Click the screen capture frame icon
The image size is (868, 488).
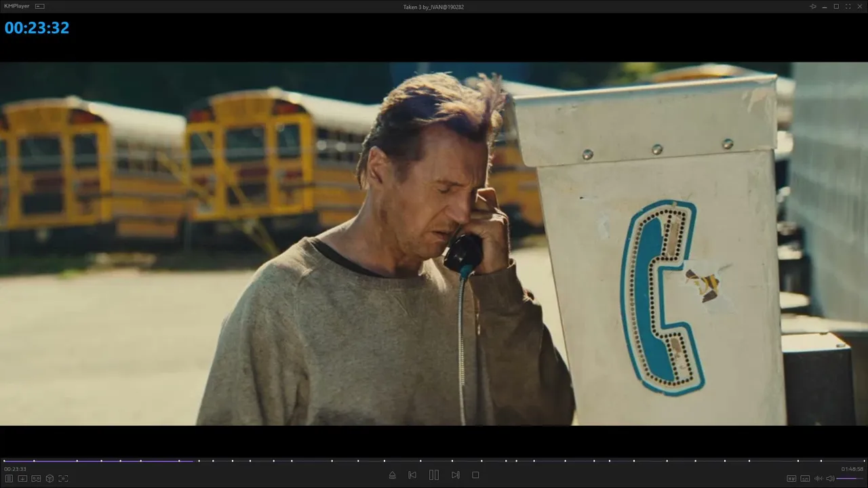[x=63, y=479]
